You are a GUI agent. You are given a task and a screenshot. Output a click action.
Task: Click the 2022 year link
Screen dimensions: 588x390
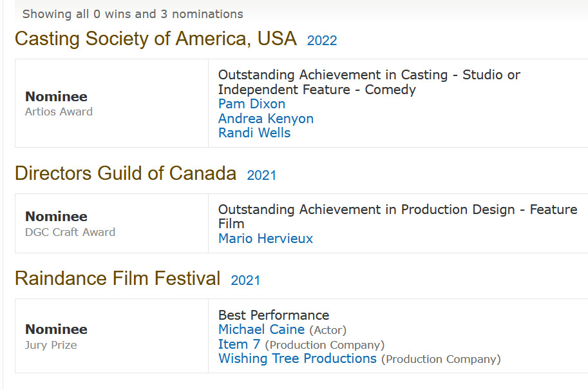tap(321, 41)
